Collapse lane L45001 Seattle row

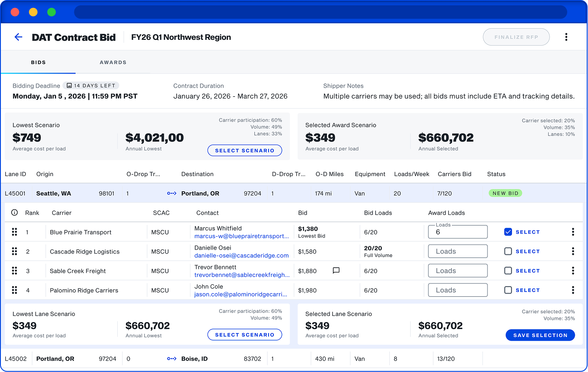[294, 193]
